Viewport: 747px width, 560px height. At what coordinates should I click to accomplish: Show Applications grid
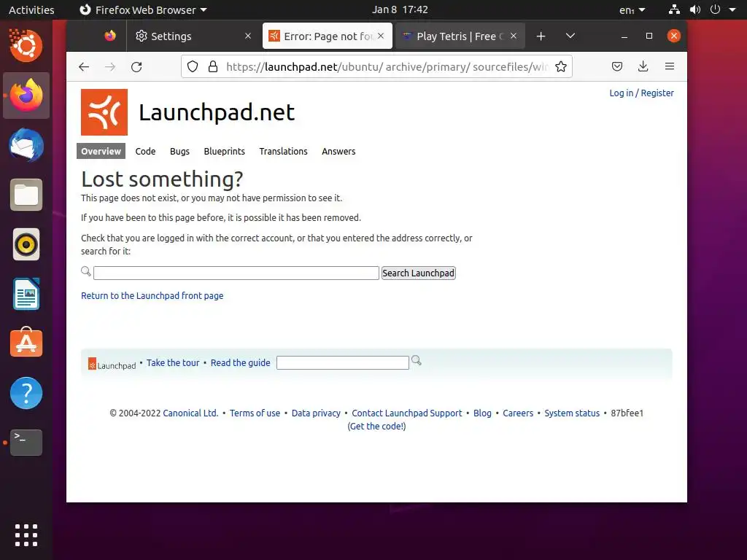click(x=26, y=535)
